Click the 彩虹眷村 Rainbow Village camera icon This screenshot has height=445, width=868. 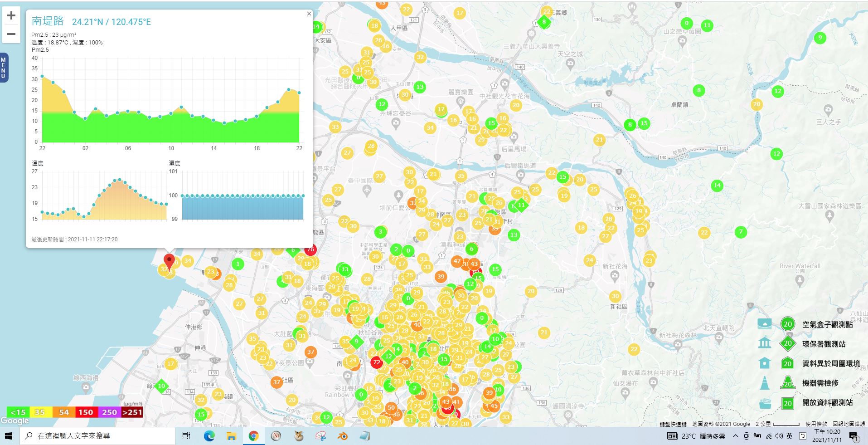347,376
